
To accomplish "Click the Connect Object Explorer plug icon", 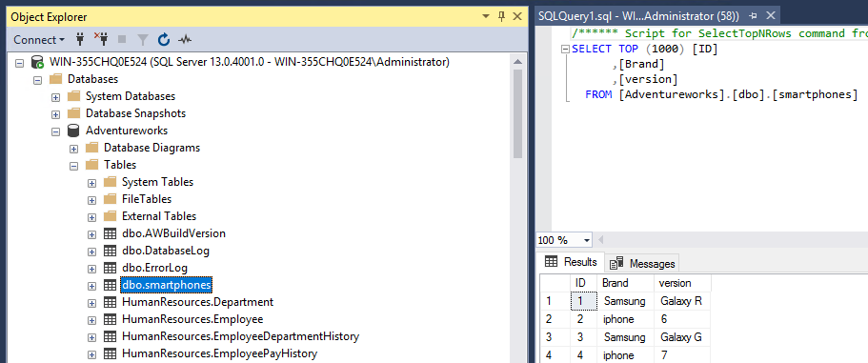I will [x=80, y=39].
